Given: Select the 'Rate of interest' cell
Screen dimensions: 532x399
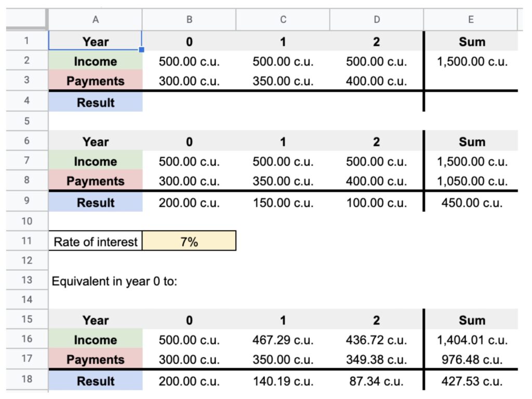Looking at the screenshot, I should [96, 242].
